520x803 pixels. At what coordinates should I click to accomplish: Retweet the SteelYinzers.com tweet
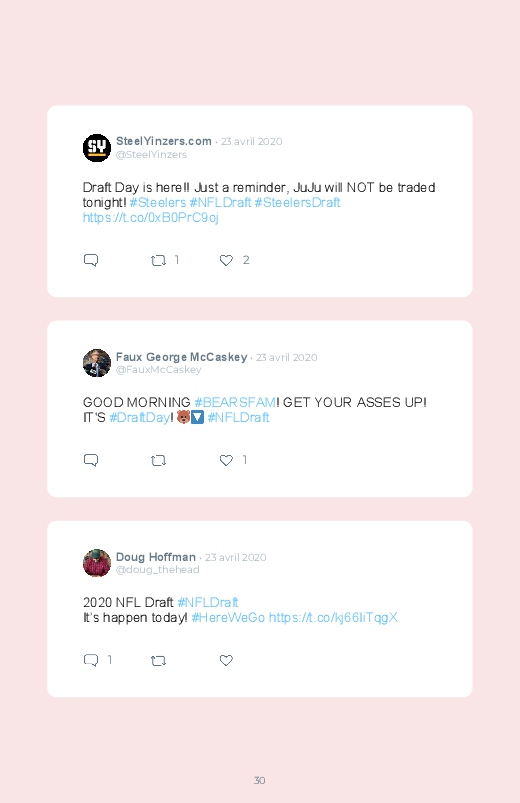158,261
